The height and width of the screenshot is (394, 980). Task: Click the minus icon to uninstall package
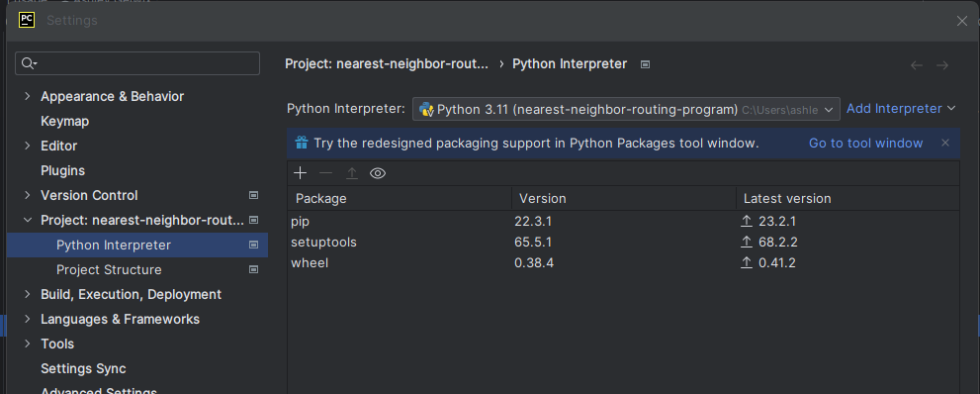(x=325, y=173)
